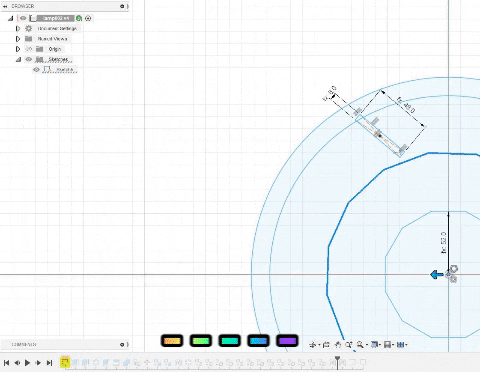The height and width of the screenshot is (372, 480).
Task: Click the Document Settings gear icon
Action: [x=29, y=29]
